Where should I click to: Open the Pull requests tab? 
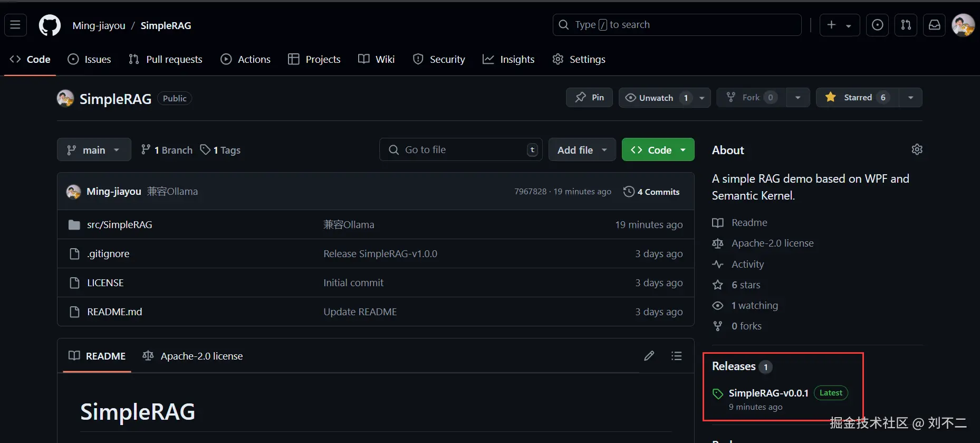coord(166,59)
